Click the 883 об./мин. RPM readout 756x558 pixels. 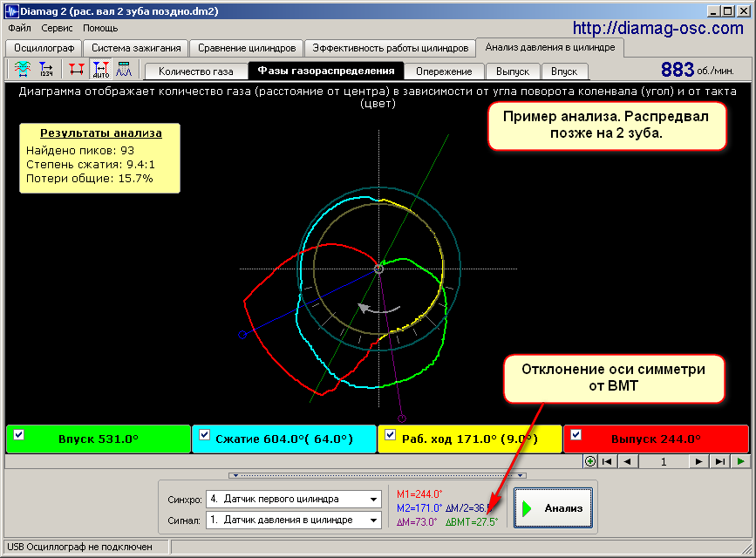pyautogui.click(x=698, y=70)
